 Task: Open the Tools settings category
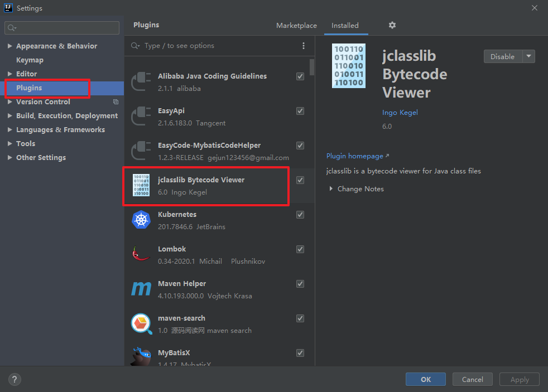point(26,143)
